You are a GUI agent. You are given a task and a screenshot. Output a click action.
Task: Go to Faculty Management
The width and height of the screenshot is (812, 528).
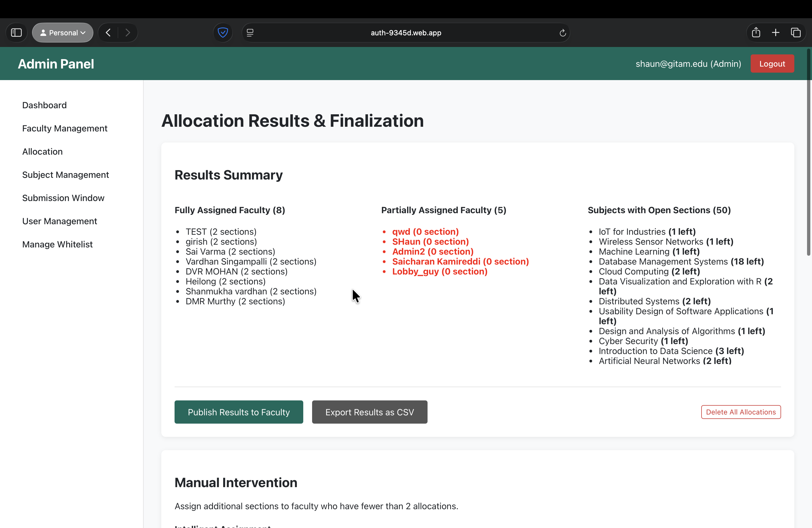coord(65,128)
